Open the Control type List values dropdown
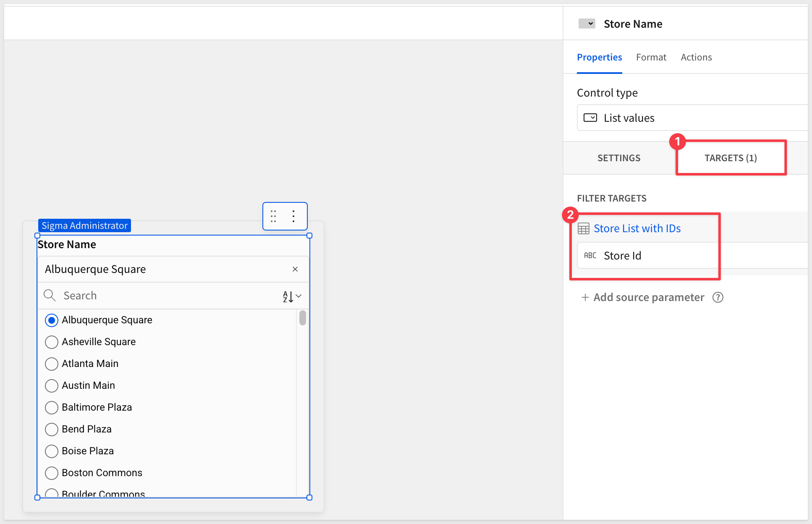This screenshot has width=812, height=524. tap(693, 118)
